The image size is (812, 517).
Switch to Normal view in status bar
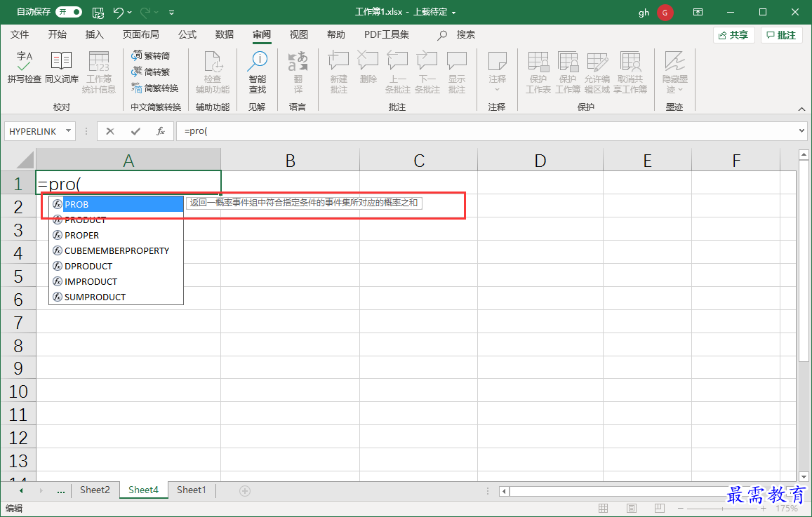(x=604, y=508)
